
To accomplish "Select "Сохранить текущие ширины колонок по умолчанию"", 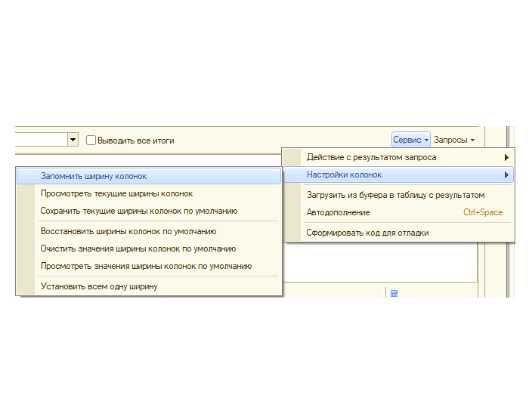I will [x=138, y=211].
